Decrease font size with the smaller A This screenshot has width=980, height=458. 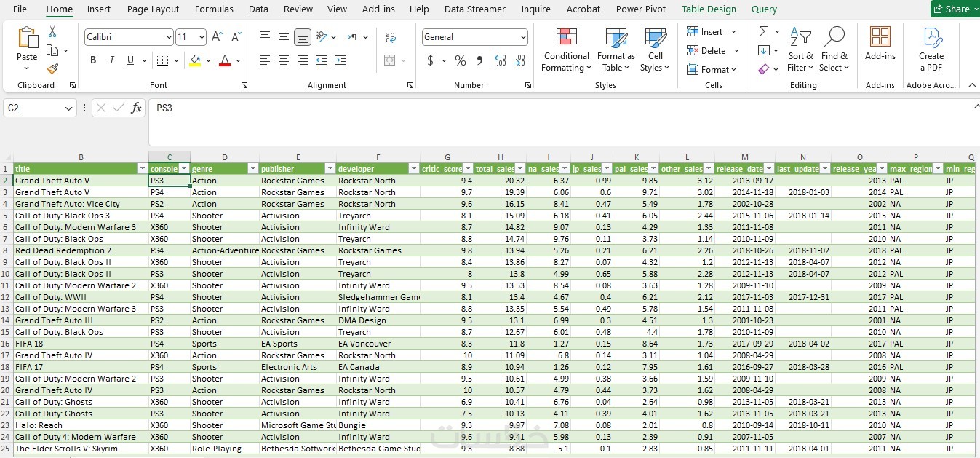click(x=236, y=36)
